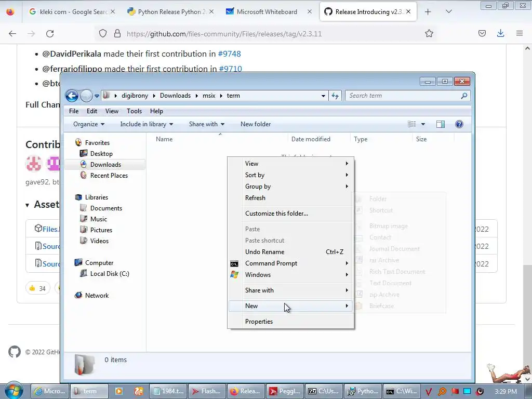Screen dimensions: 532x399
Task: Expand the context menu View submenu
Action: click(291, 164)
